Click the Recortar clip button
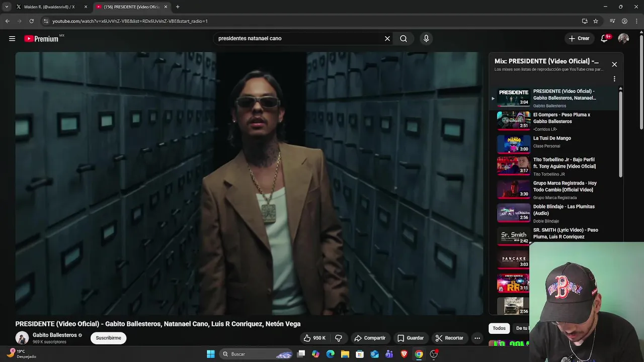 point(449,338)
